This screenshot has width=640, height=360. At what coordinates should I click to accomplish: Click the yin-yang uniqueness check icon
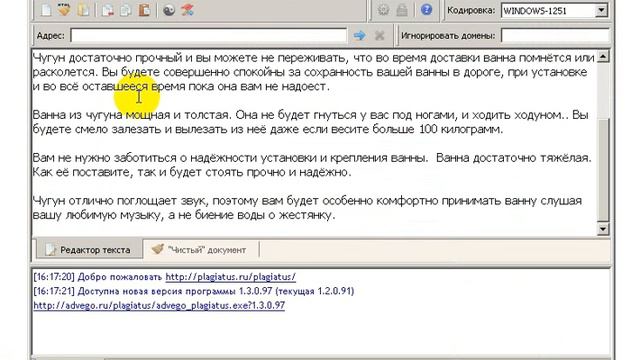tap(169, 10)
